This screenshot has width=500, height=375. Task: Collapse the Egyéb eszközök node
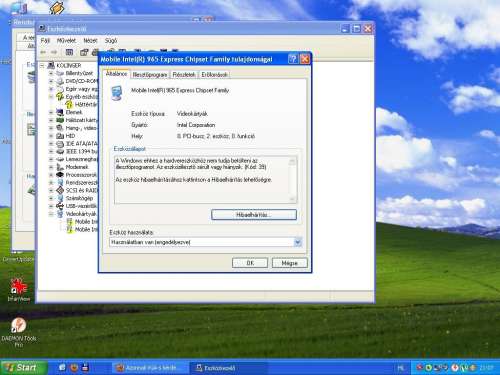(51, 97)
